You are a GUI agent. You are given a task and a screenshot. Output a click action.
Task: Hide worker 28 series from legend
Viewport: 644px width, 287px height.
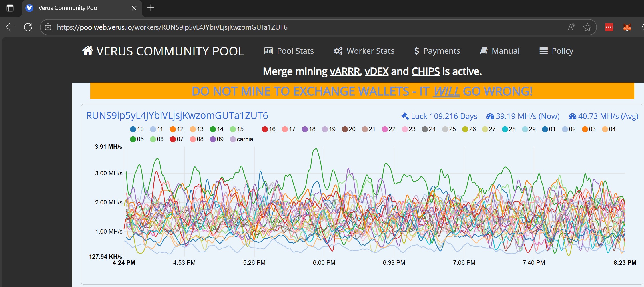tap(509, 129)
